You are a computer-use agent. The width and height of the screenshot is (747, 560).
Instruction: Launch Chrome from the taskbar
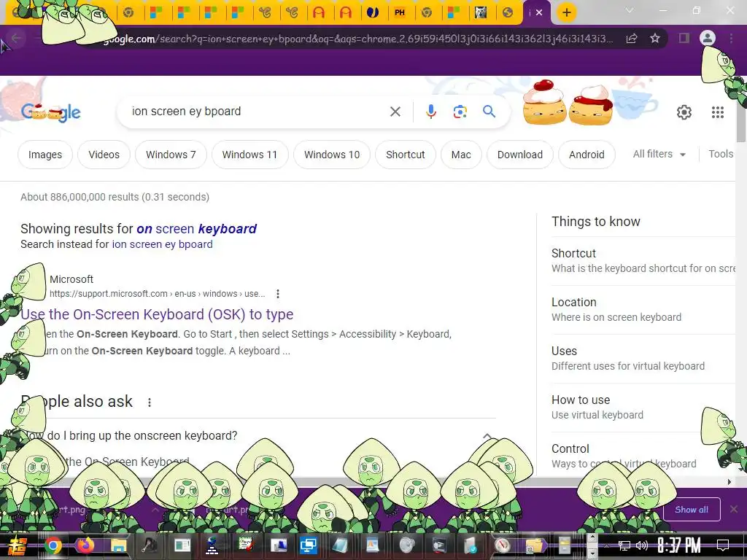[53, 545]
